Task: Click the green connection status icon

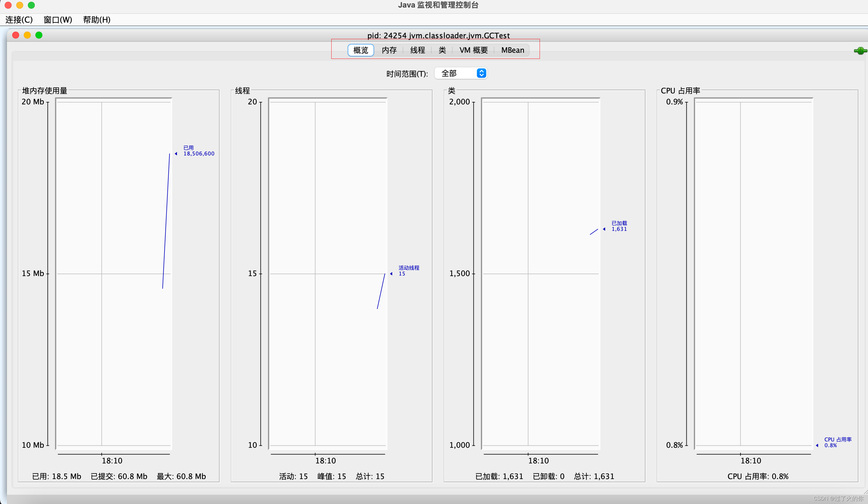Action: click(x=860, y=51)
